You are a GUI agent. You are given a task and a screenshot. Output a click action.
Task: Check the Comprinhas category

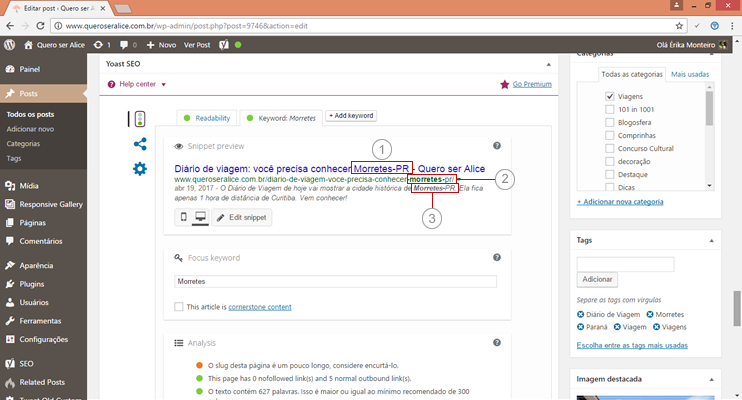[x=610, y=135]
